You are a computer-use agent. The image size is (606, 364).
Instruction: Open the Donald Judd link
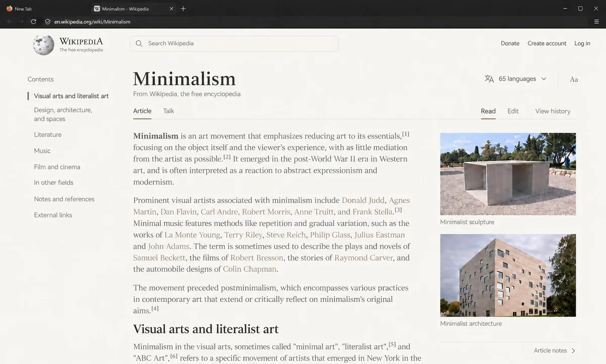(363, 200)
